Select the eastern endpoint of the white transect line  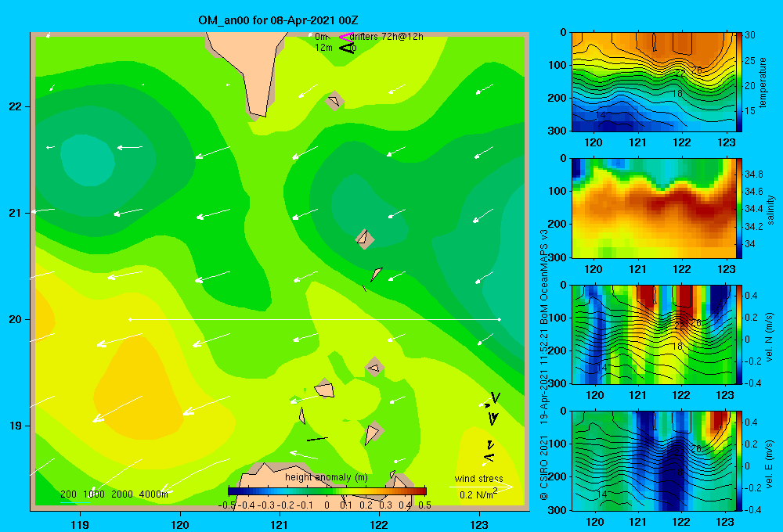[x=500, y=319]
